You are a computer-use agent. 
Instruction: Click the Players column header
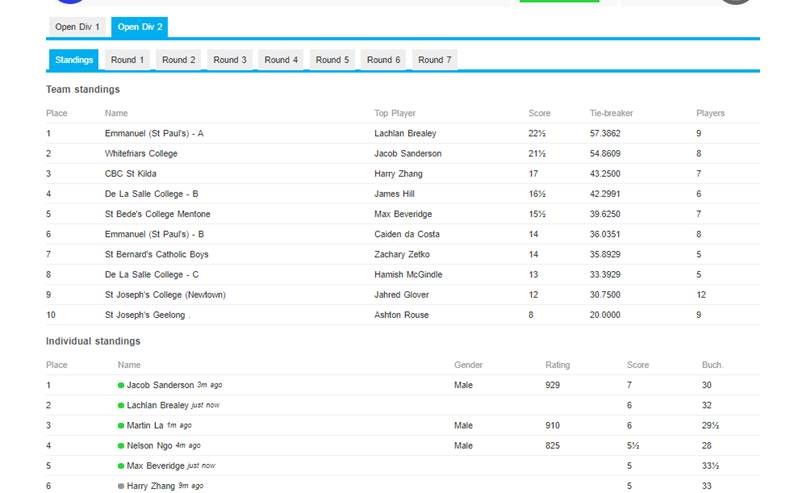point(710,113)
